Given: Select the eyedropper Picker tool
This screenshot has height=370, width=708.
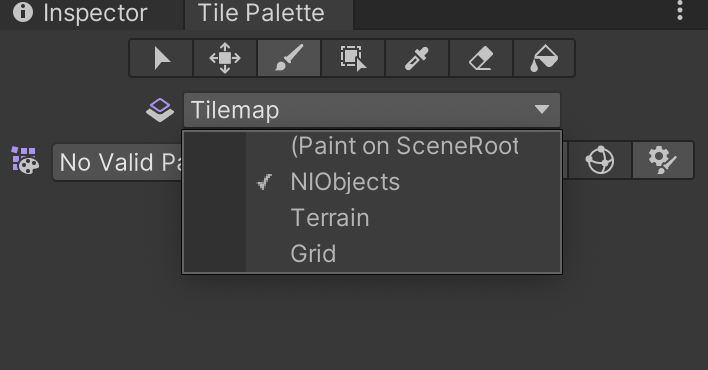Looking at the screenshot, I should (x=417, y=58).
